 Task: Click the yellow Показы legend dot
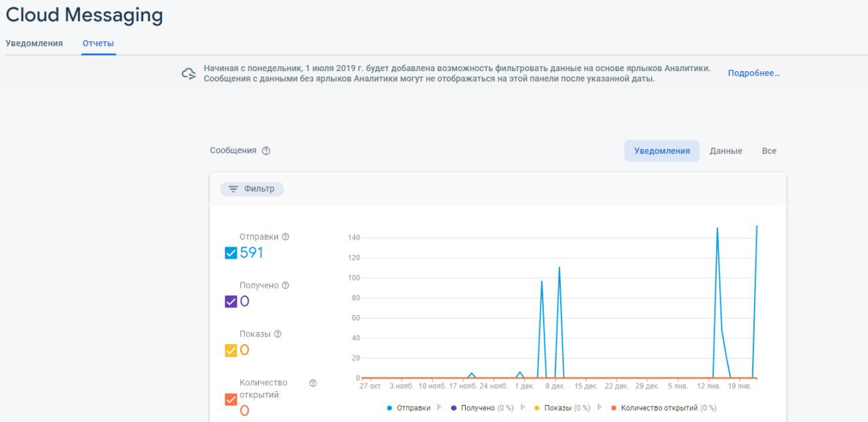pos(537,408)
